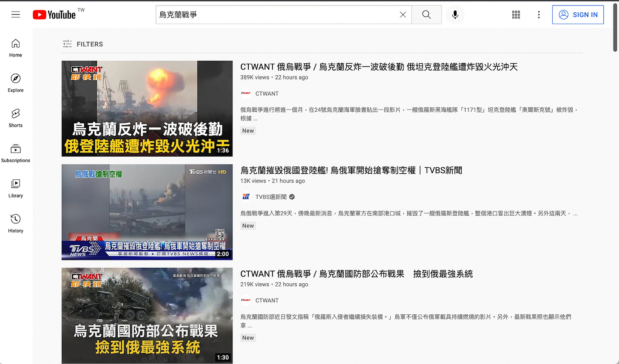Click CTWANT channel avatar on first result
This screenshot has height=364, width=619.
click(x=246, y=93)
